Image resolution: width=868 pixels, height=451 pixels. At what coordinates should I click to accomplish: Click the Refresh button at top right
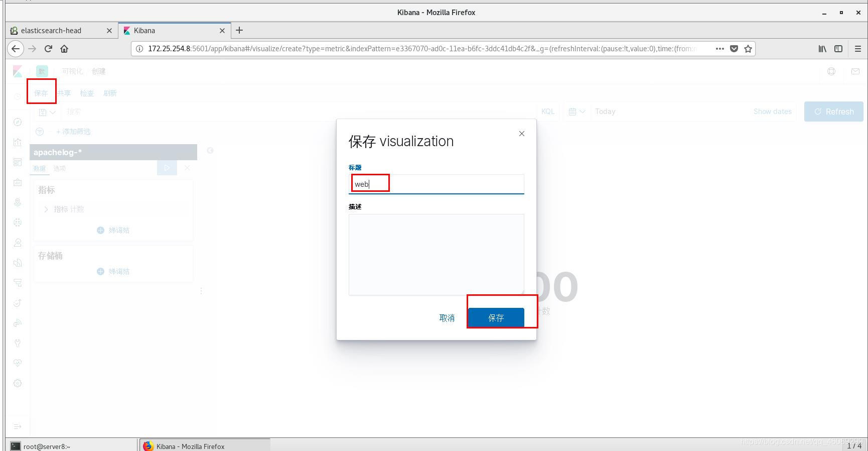834,111
